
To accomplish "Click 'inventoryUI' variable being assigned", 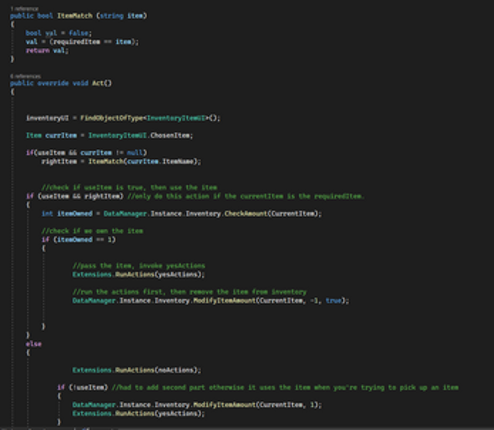I will 47,118.
